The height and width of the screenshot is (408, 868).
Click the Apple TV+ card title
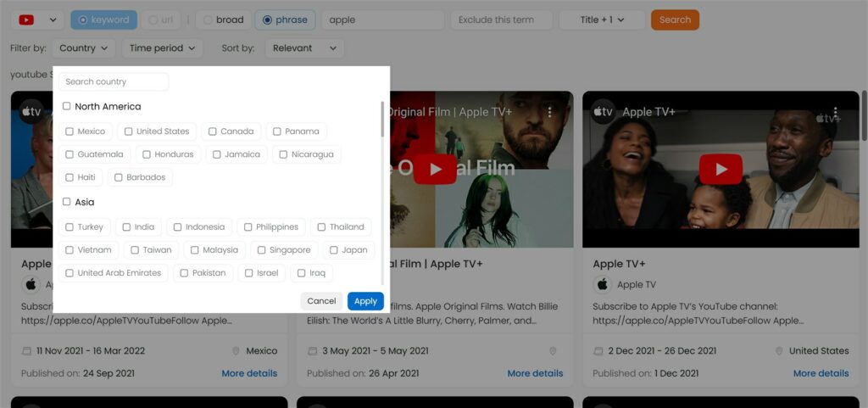tap(619, 264)
